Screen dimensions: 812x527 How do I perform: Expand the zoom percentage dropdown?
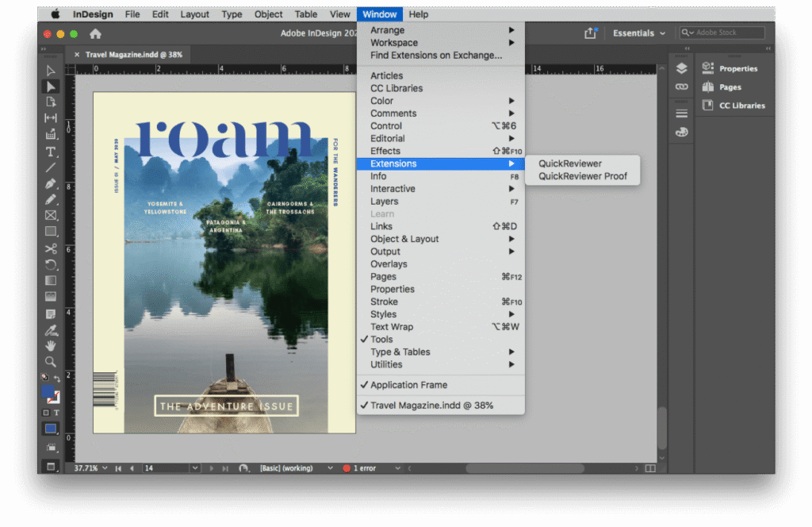[x=105, y=468]
